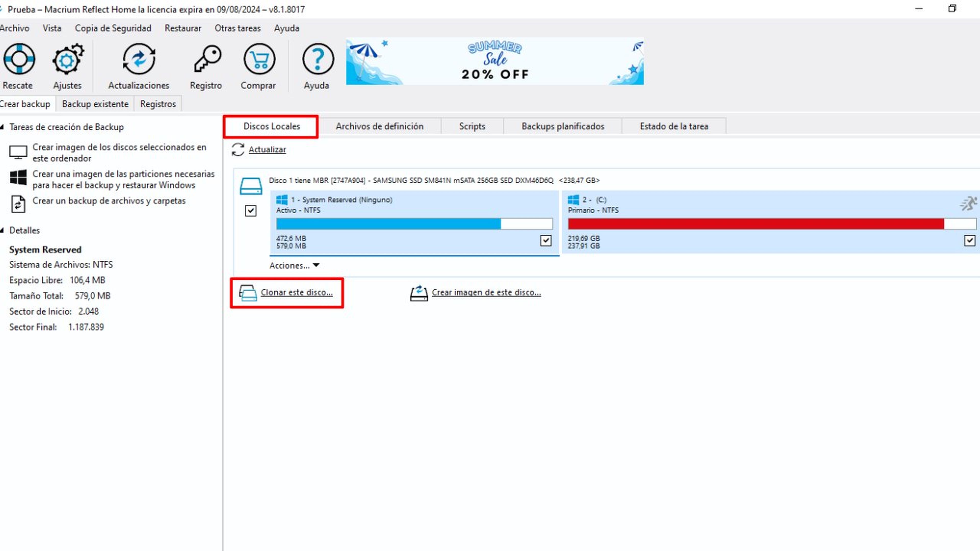This screenshot has height=551, width=980.
Task: Click Windows logo on System Reserved partition
Action: point(282,200)
